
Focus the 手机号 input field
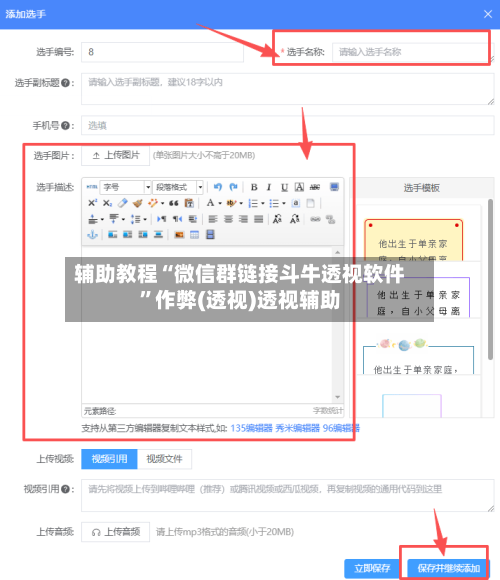point(288,125)
